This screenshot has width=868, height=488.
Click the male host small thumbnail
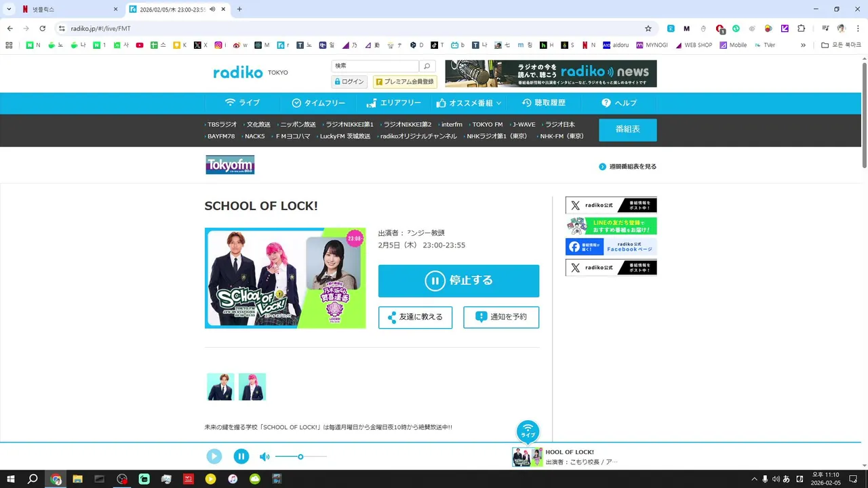click(220, 386)
